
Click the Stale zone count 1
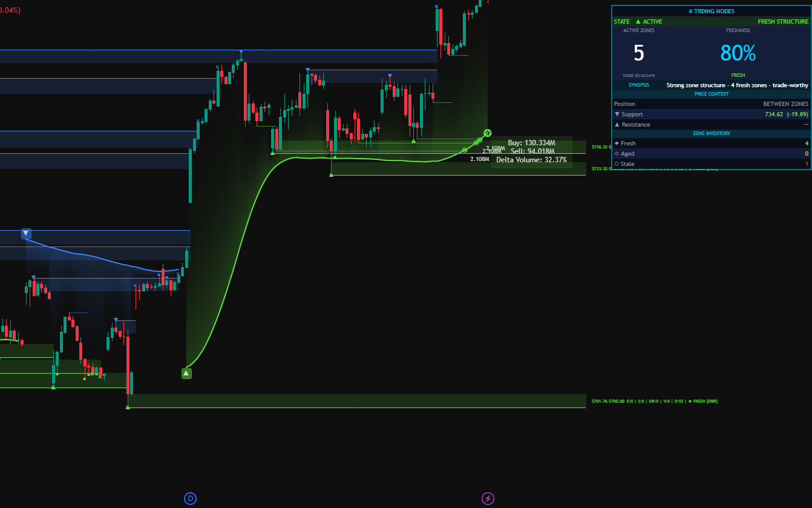point(807,164)
